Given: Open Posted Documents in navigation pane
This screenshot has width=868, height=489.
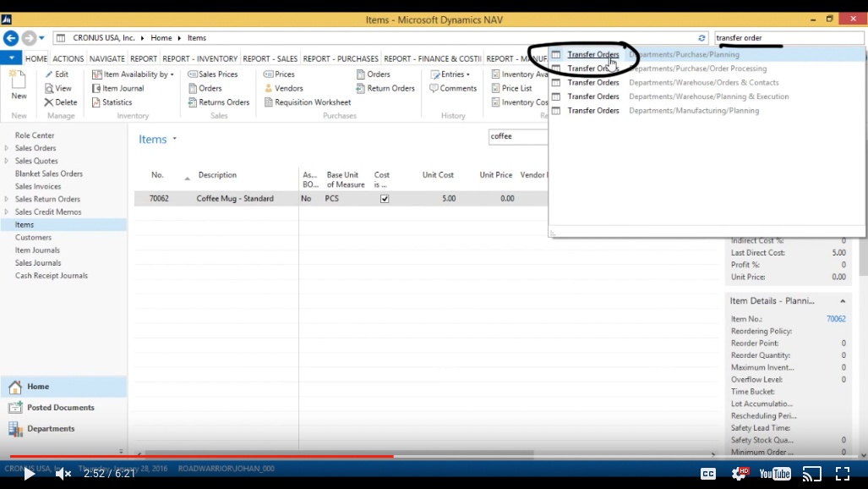Looking at the screenshot, I should (63, 408).
